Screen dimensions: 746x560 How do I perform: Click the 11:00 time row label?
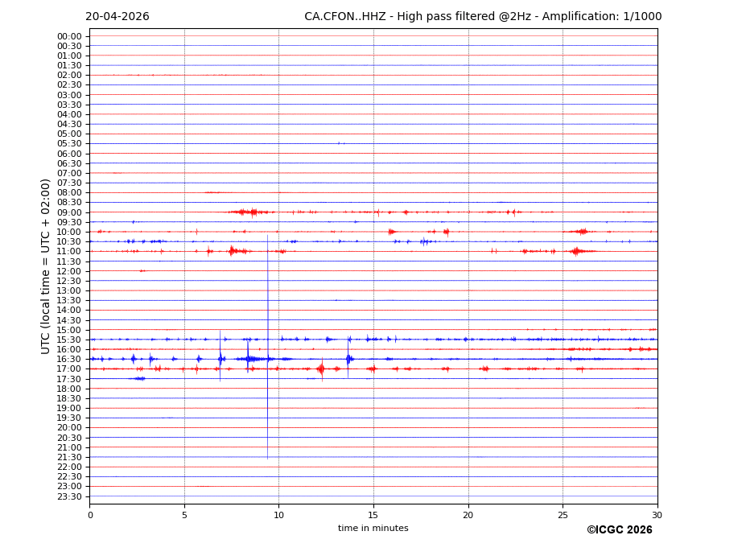click(69, 252)
